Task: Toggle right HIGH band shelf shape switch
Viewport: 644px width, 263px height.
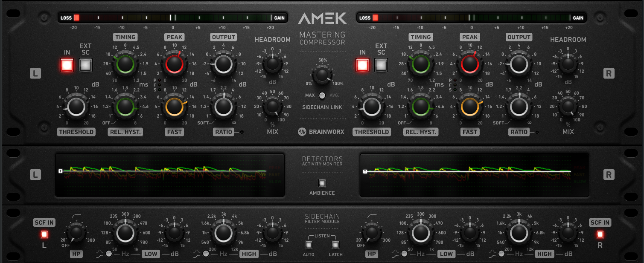Action: (501, 254)
